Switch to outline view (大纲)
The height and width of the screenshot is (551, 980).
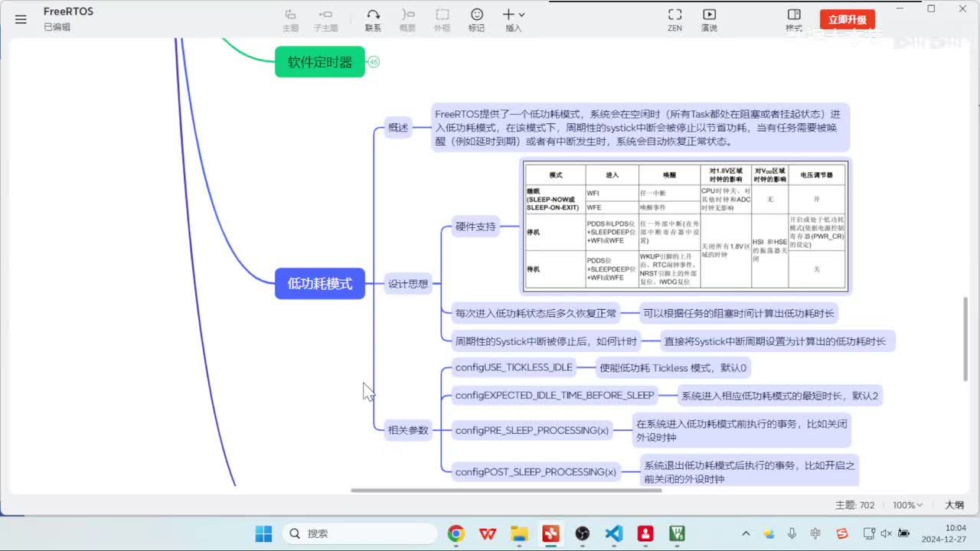[954, 505]
